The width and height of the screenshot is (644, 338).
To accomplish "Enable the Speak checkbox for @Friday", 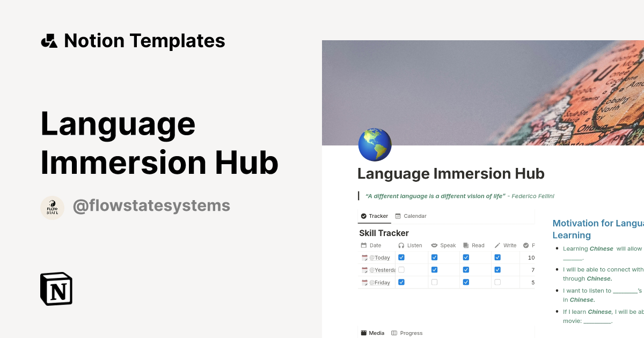I will click(434, 282).
